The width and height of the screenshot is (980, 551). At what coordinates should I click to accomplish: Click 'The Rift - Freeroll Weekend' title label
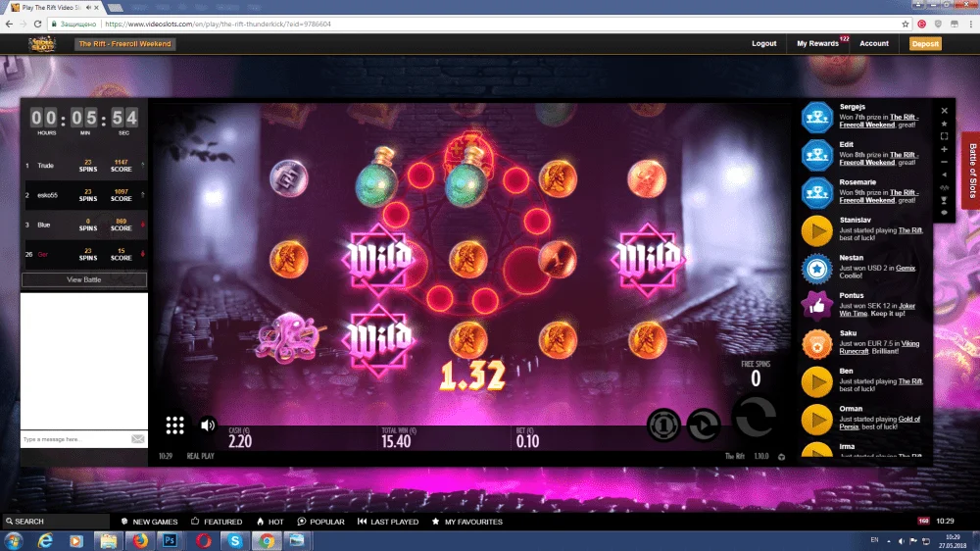124,44
